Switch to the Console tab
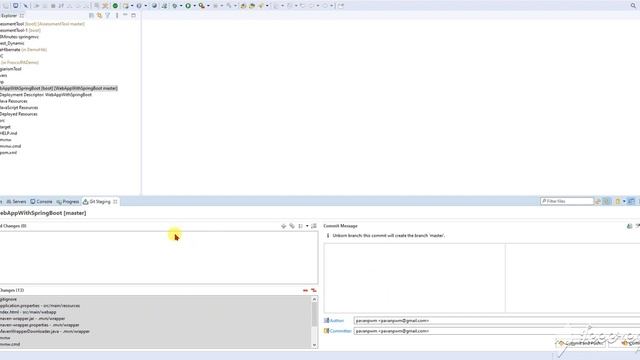 (x=41, y=202)
